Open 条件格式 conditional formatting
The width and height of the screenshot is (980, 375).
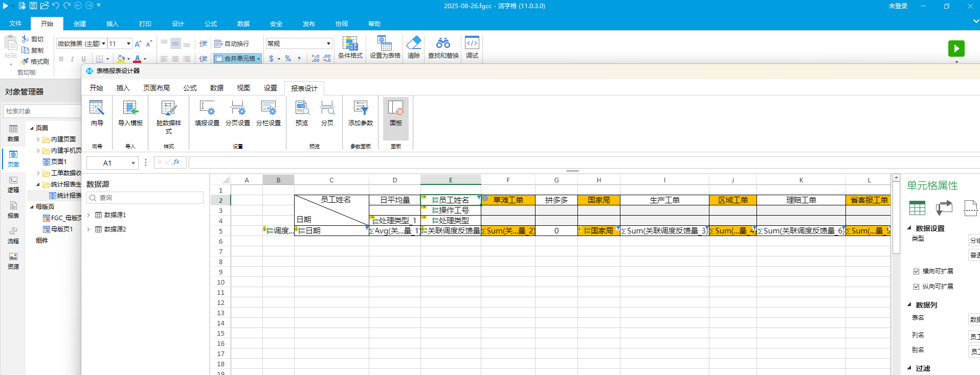tap(350, 48)
